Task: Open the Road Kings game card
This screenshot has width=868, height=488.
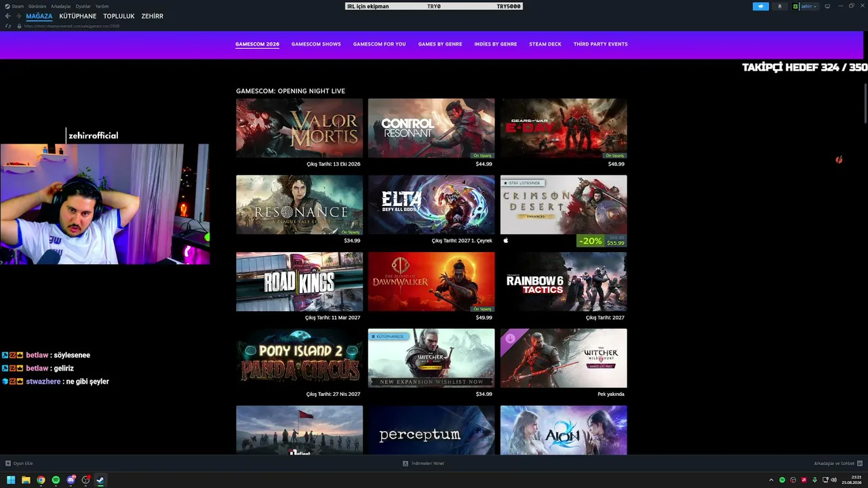Action: click(299, 281)
